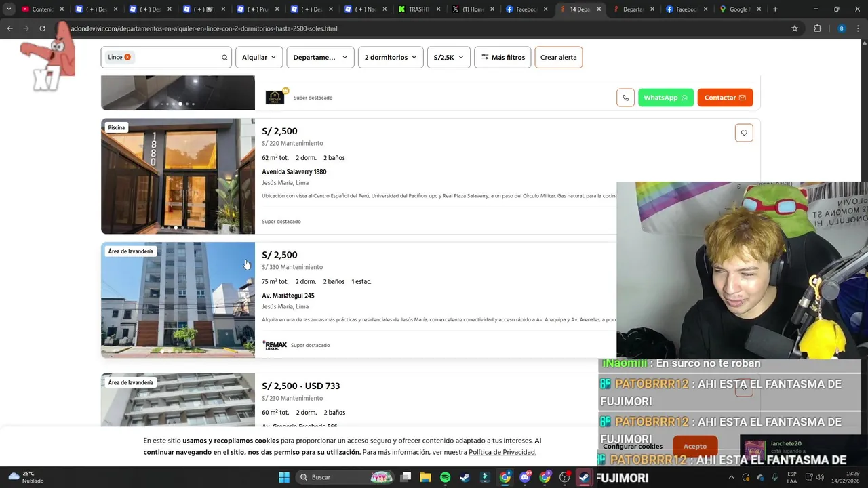Click the S/ 2,500 · USD 733 price
The height and width of the screenshot is (488, 868).
coord(301,386)
